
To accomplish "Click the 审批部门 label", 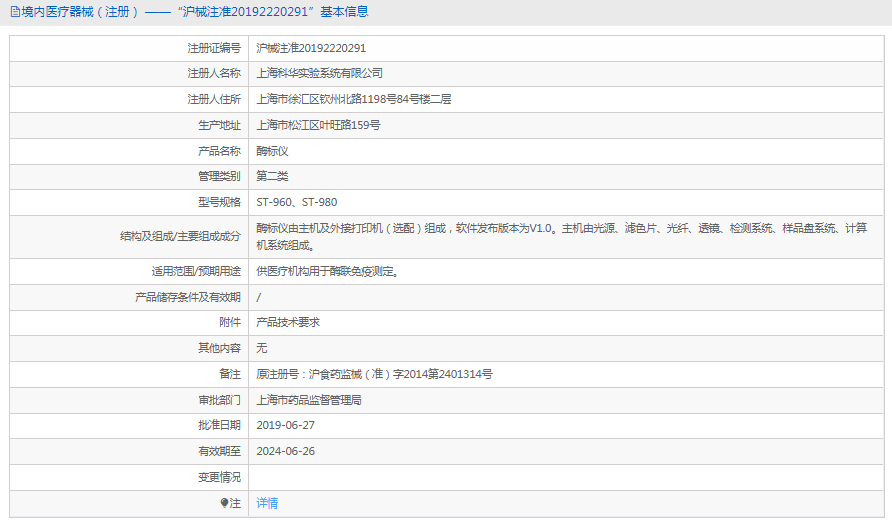I will click(x=219, y=401).
